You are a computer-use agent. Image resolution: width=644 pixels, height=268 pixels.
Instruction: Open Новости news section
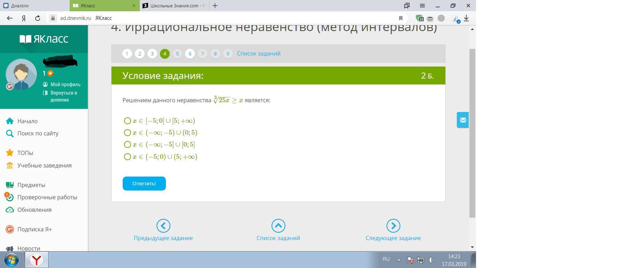29,248
